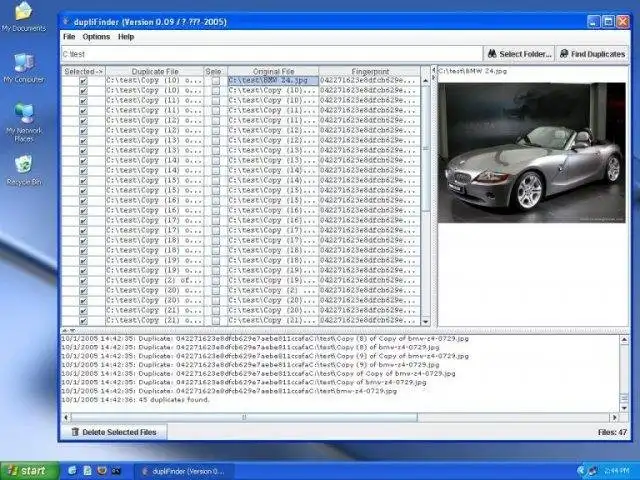Click up arrow of log split divider
The image size is (640, 480).
[x=64, y=330]
